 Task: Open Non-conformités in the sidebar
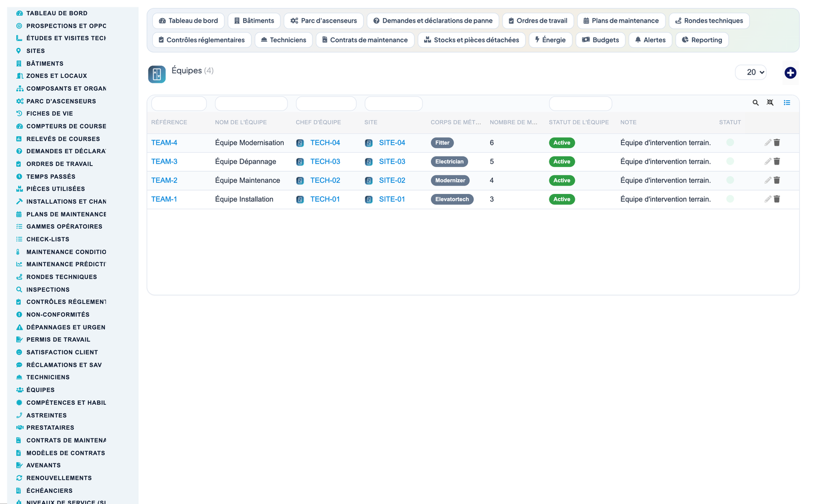(x=58, y=315)
